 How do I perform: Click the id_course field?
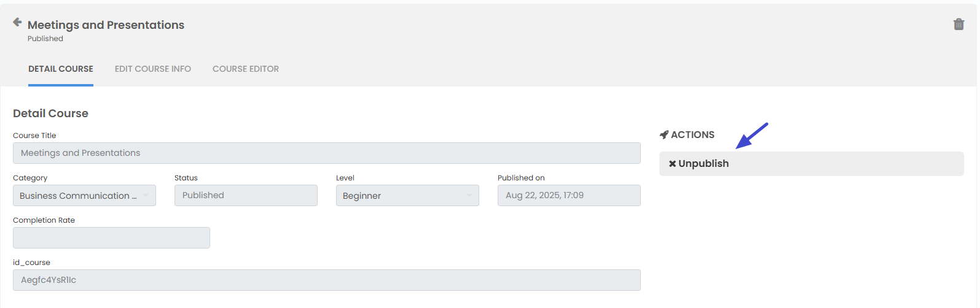coord(326,280)
